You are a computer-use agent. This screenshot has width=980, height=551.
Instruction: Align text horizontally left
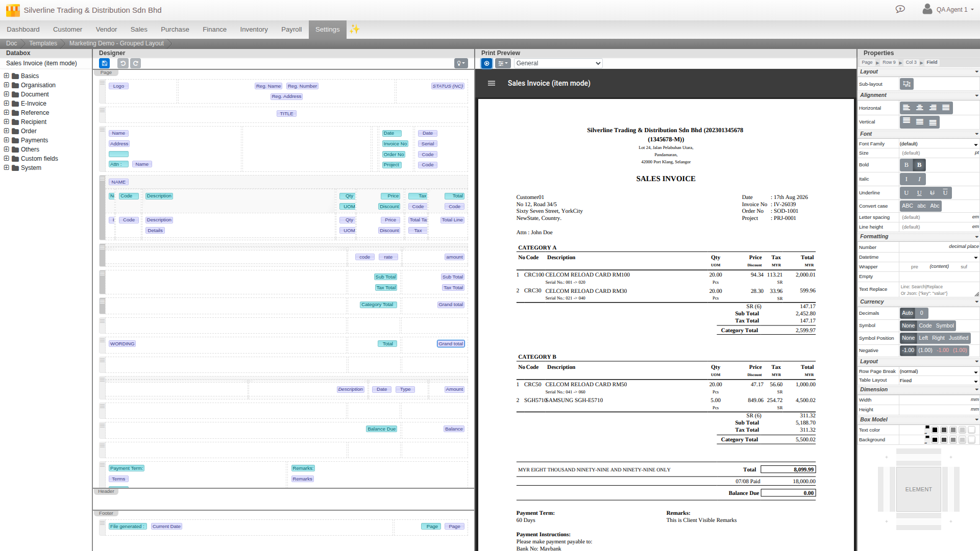point(906,108)
